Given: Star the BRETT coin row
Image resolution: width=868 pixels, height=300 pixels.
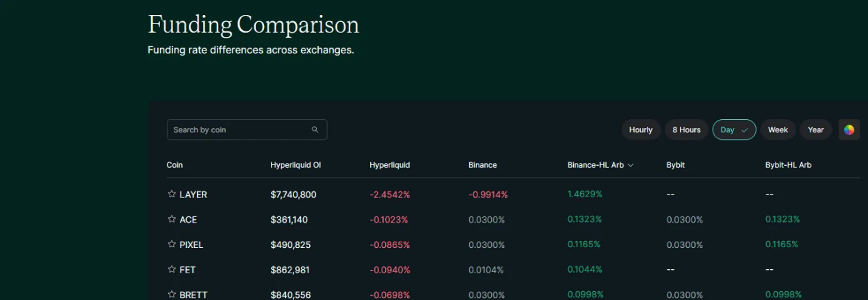Looking at the screenshot, I should point(172,295).
